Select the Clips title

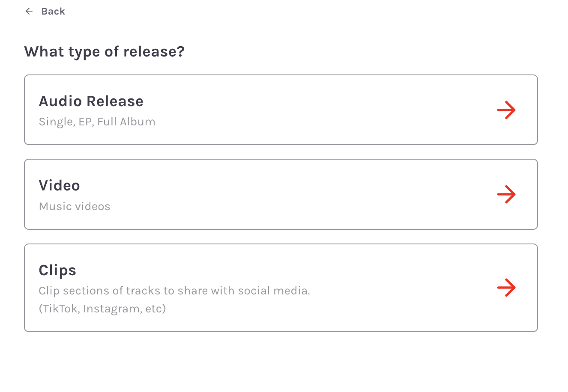click(57, 270)
